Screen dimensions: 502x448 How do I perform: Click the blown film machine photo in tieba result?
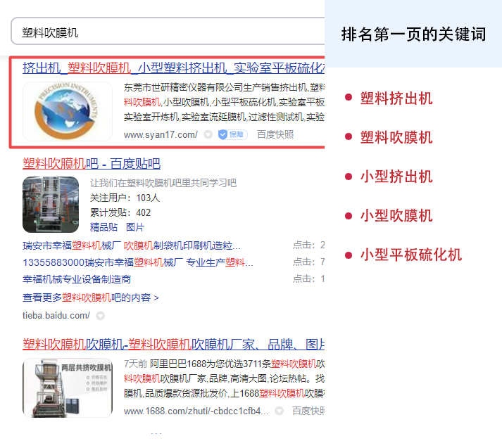[51, 205]
